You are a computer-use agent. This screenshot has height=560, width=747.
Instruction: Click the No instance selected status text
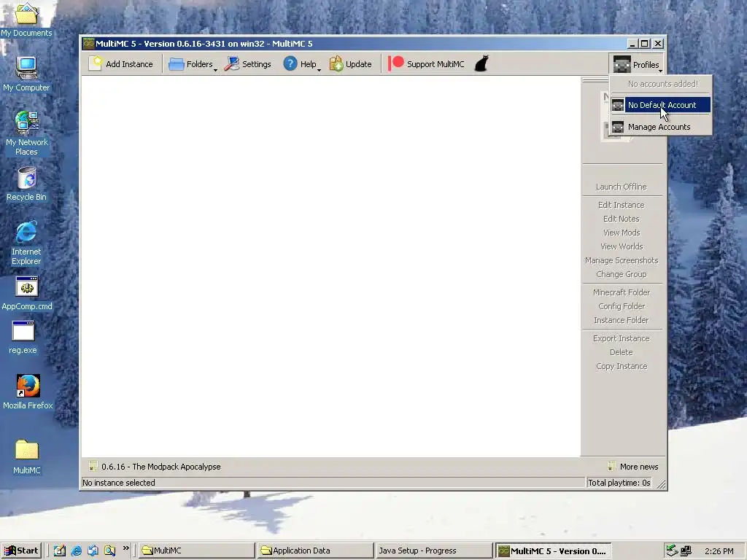[x=119, y=483]
